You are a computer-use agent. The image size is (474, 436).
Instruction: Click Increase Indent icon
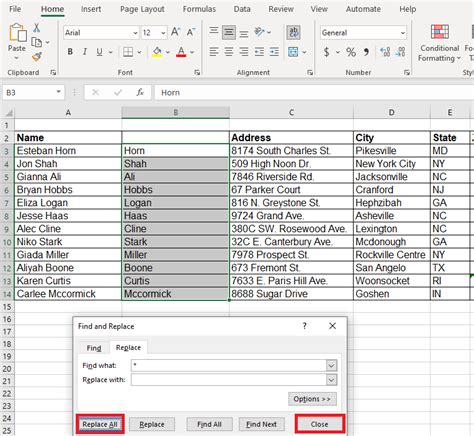[274, 52]
